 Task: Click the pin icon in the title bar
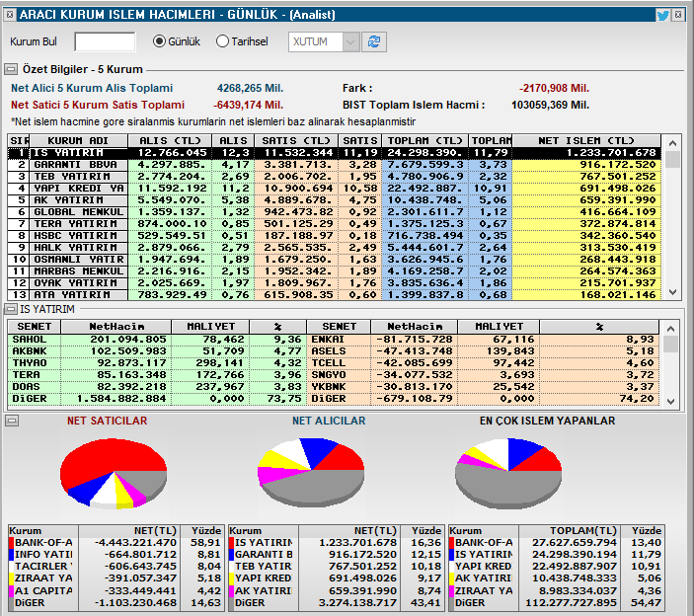point(10,15)
